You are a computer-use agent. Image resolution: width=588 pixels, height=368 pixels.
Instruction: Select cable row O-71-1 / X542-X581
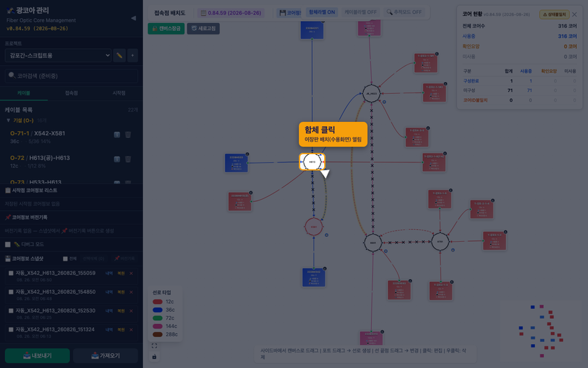coord(71,137)
